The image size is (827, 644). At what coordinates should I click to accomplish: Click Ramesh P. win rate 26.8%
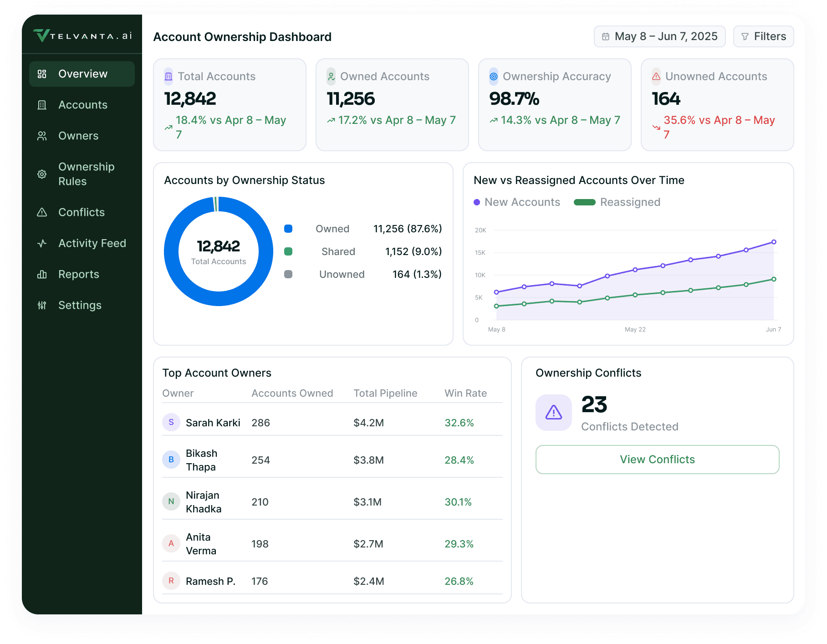[x=459, y=581]
